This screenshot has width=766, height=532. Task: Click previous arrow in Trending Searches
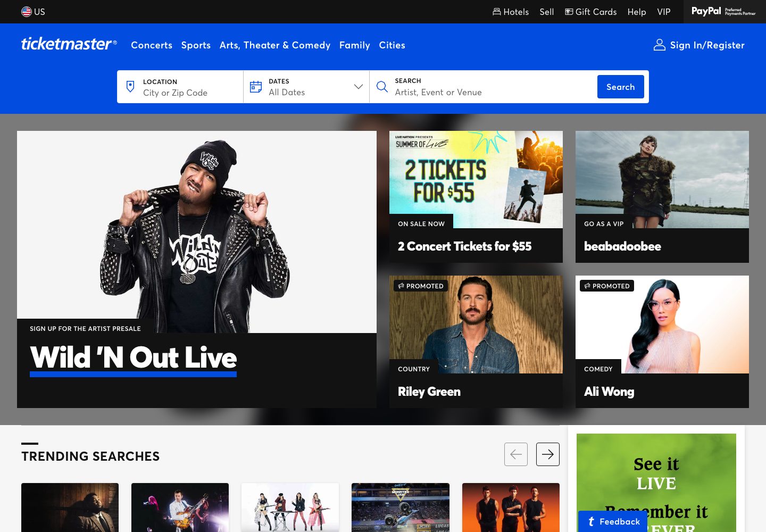coord(516,454)
